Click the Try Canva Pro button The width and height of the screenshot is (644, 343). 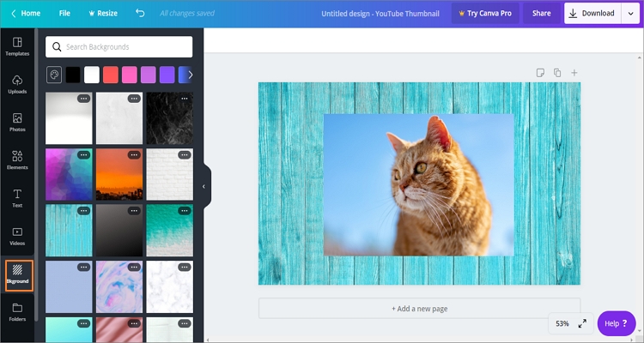485,13
